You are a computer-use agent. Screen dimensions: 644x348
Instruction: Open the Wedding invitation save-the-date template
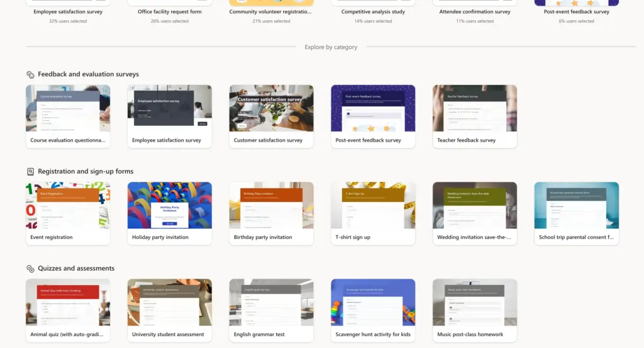475,213
